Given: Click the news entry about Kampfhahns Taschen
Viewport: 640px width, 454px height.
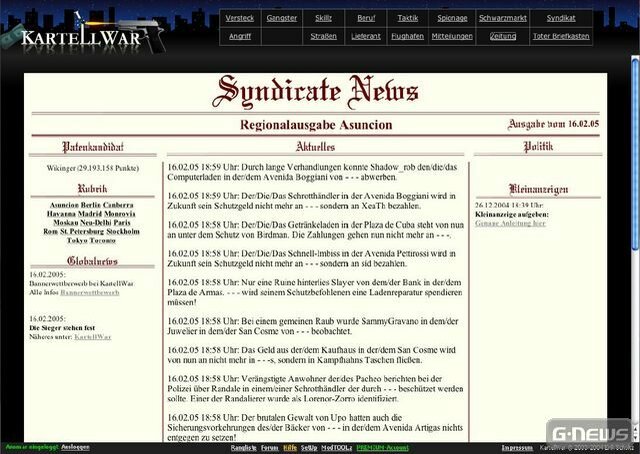Looking at the screenshot, I should (311, 355).
